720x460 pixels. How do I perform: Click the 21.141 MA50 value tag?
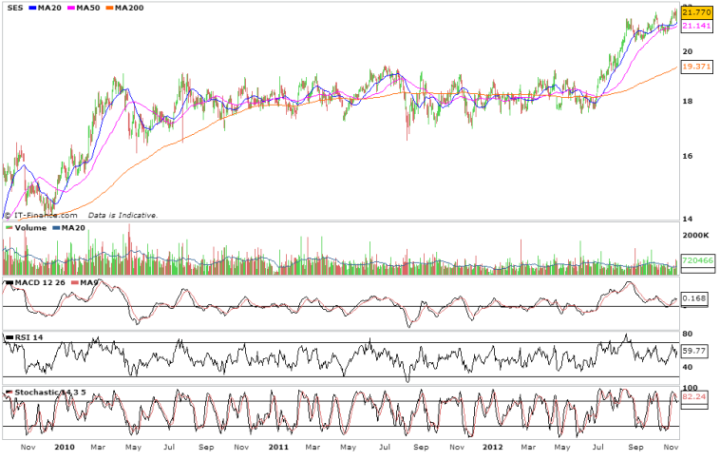[697, 26]
